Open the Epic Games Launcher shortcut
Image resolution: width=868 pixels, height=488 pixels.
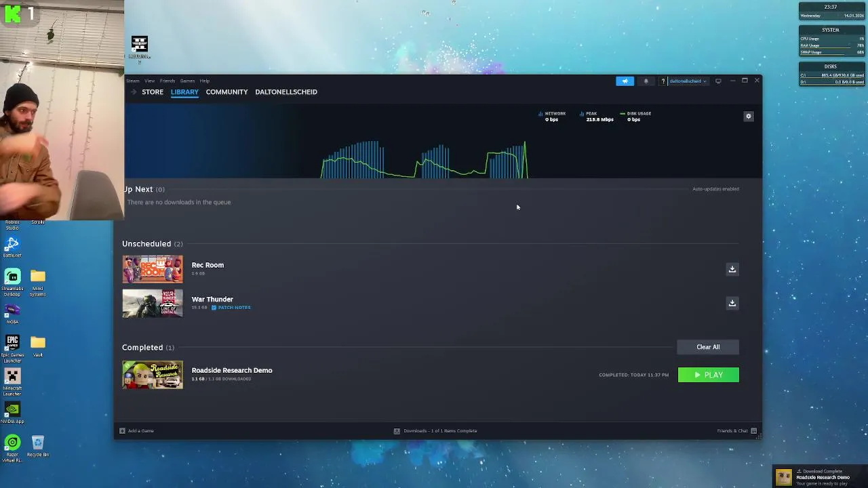[12, 348]
